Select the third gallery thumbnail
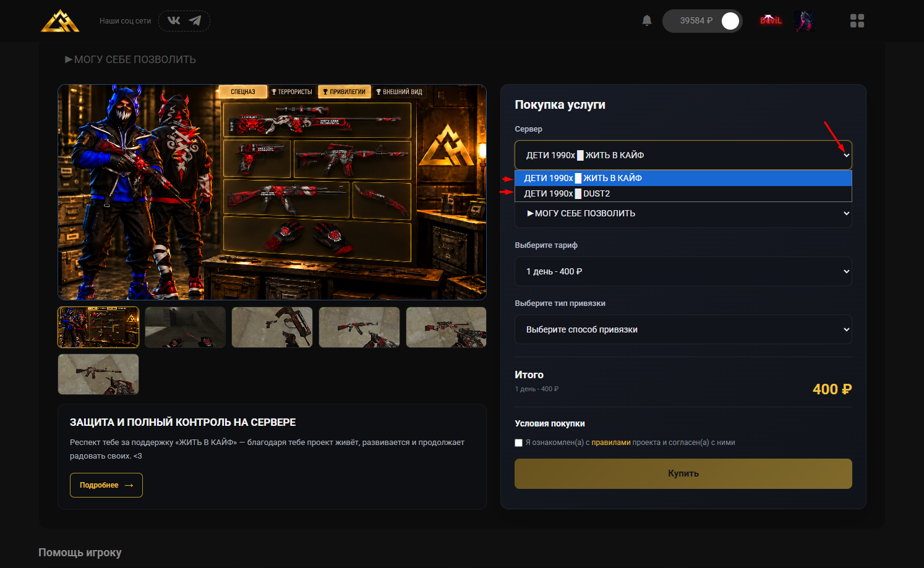 coord(272,328)
